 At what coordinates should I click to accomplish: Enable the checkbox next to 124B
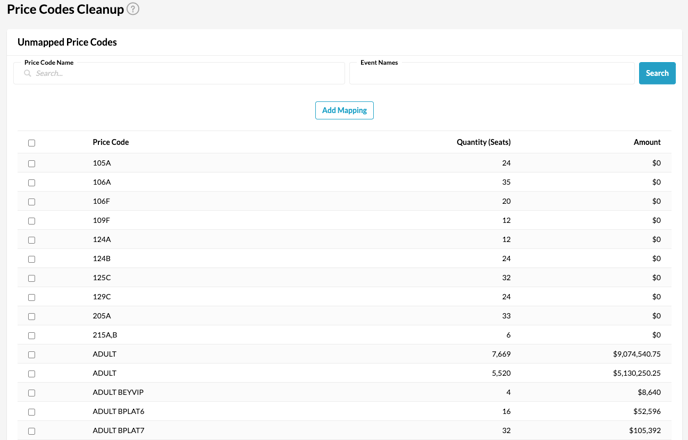coord(31,259)
